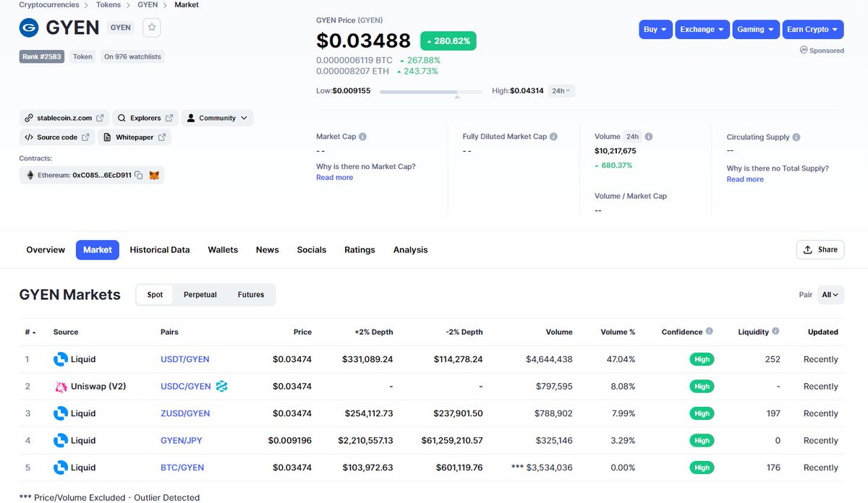Click Fully Diluted Market Cap info icon
868x503 pixels.
click(553, 137)
